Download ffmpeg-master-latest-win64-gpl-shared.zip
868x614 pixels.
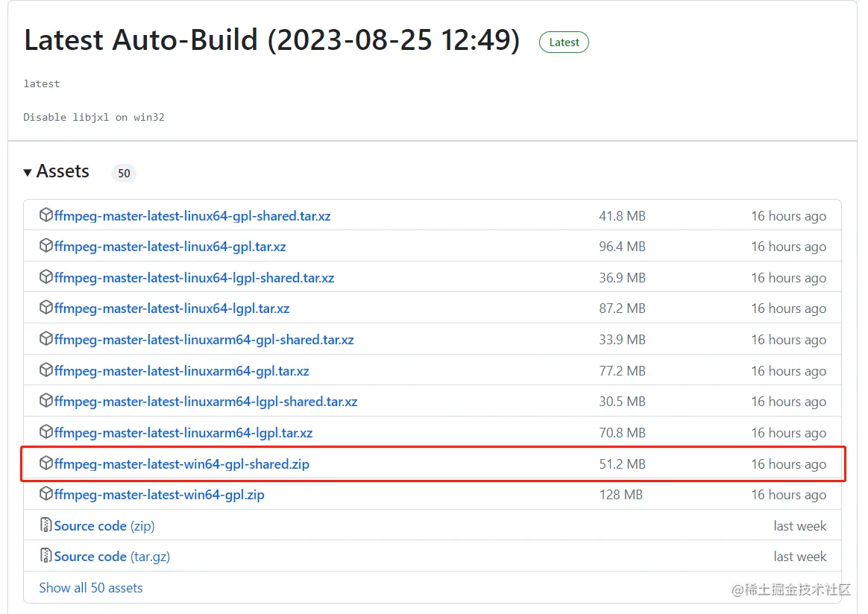(x=181, y=465)
